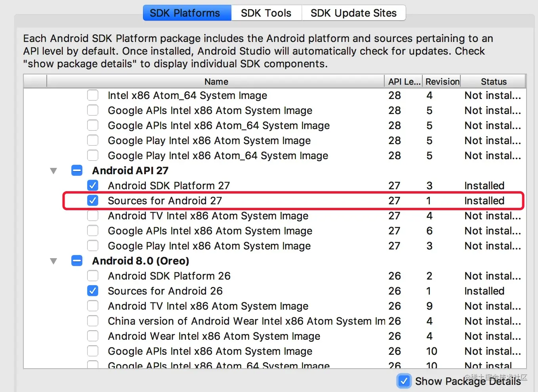
Task: Check Google APIs Intel x86 Atom image, revision 10
Action: click(93, 351)
